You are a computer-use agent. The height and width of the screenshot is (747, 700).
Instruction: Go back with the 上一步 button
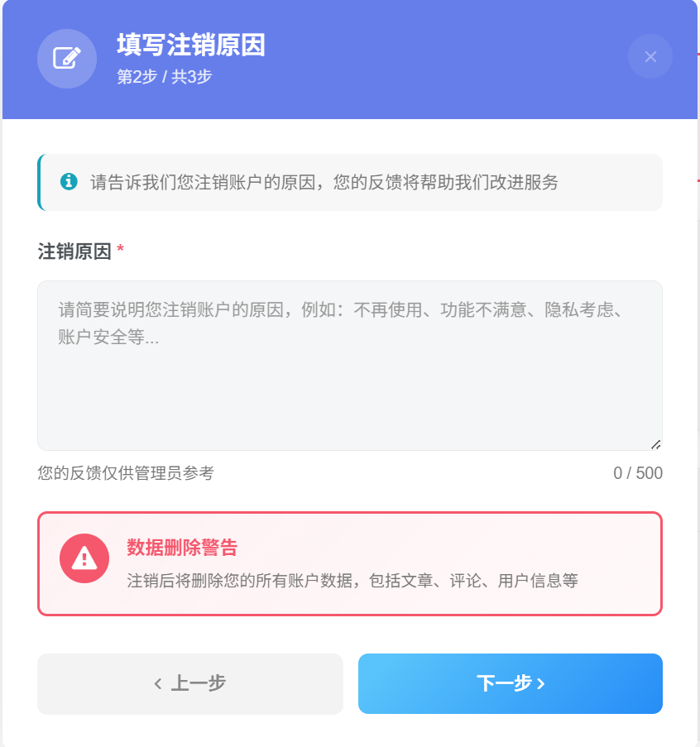[x=190, y=683]
